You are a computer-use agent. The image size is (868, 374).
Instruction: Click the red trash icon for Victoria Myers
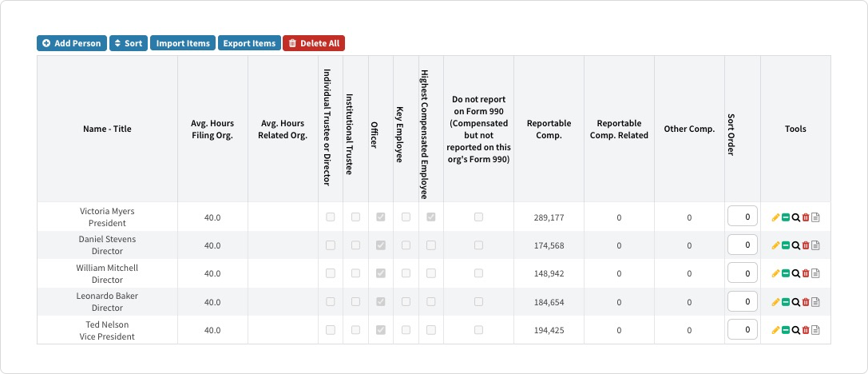click(806, 217)
